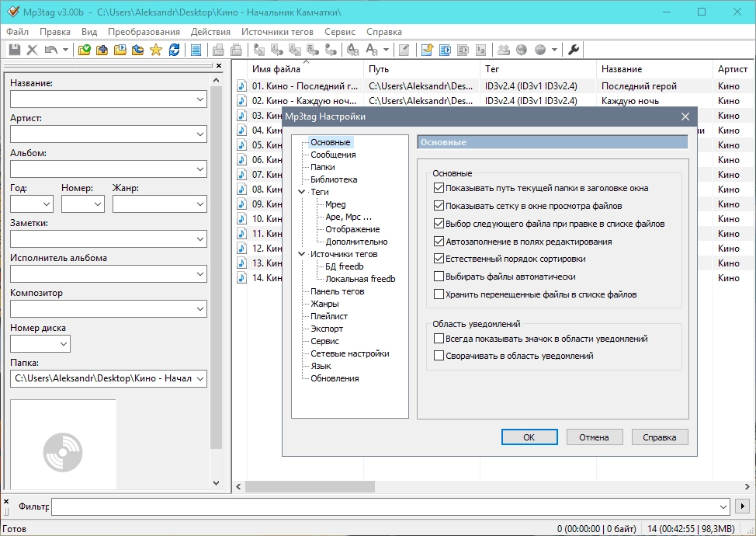
Task: Click music note icon of file 01. Кино - Последний герой
Action: tap(241, 86)
